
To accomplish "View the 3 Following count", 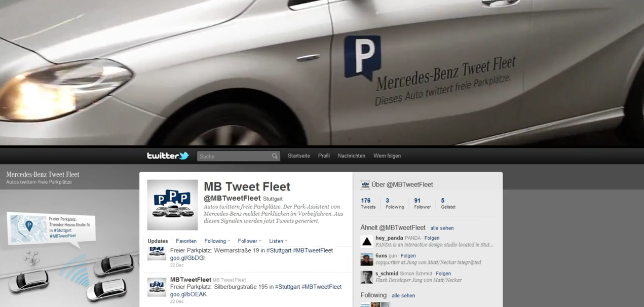I will tap(395, 203).
